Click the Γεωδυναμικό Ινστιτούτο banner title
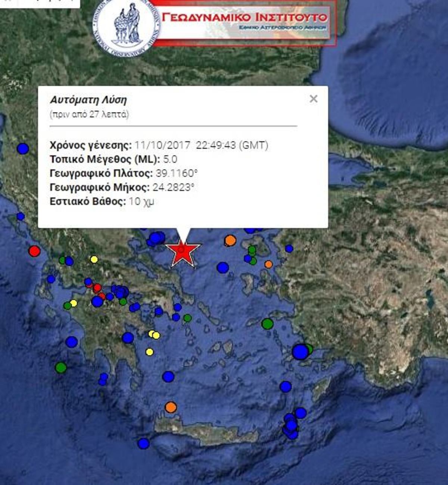This screenshot has width=448, height=485. click(245, 17)
